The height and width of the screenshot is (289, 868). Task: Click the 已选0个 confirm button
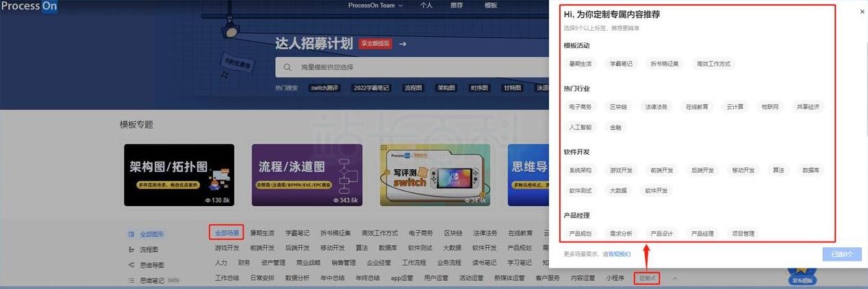841,254
